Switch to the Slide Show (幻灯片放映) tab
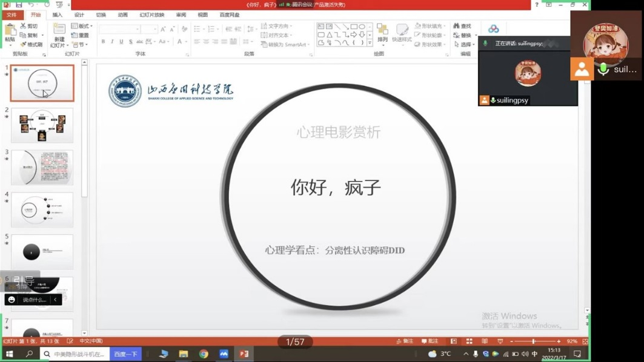This screenshot has width=644, height=362. tap(152, 15)
